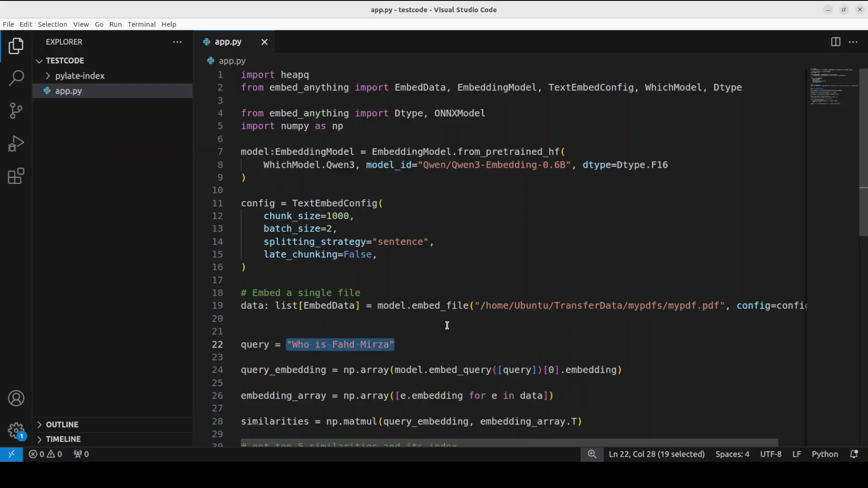Click the code minimap preview
Screen dimensions: 868x488
[x=831, y=87]
